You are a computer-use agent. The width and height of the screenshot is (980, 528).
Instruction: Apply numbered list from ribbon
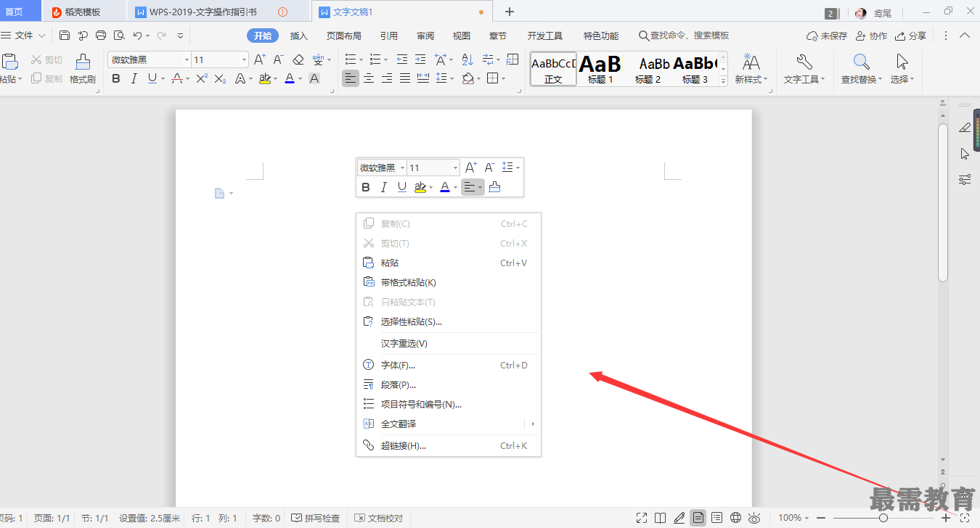click(x=375, y=59)
